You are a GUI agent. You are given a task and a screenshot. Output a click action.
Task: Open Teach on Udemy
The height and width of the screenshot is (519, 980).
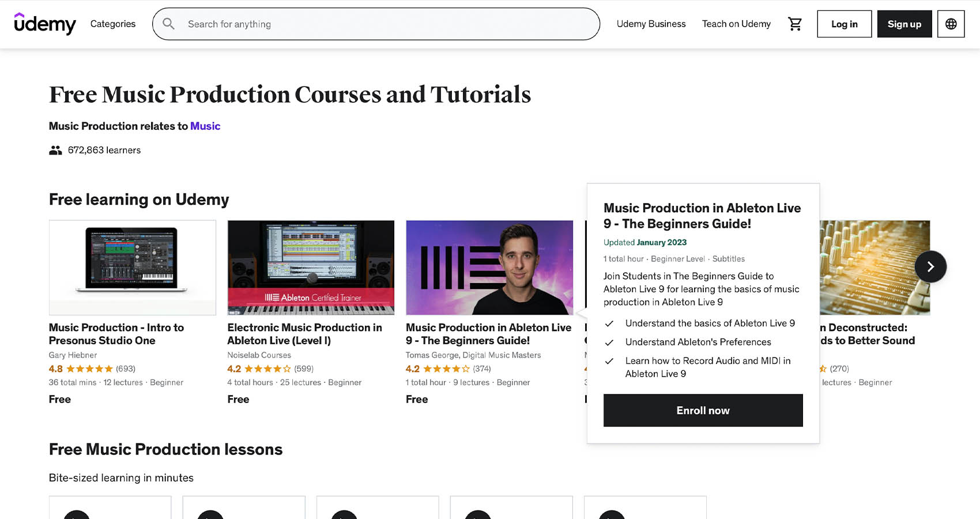(x=736, y=24)
